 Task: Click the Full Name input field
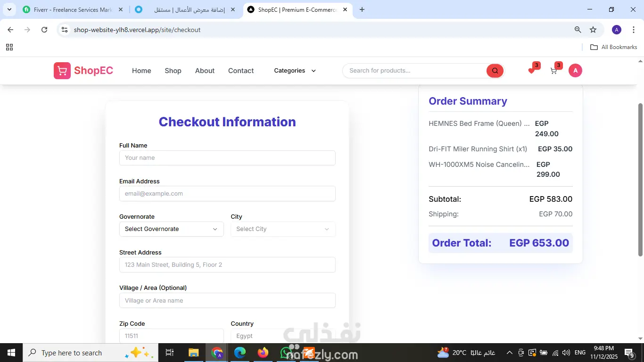coord(227,158)
